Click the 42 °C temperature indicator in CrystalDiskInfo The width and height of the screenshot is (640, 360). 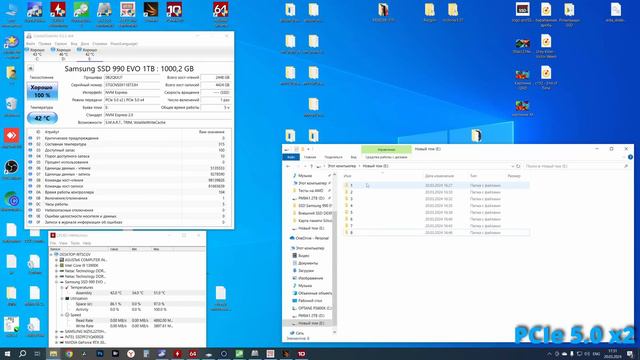tap(42, 118)
